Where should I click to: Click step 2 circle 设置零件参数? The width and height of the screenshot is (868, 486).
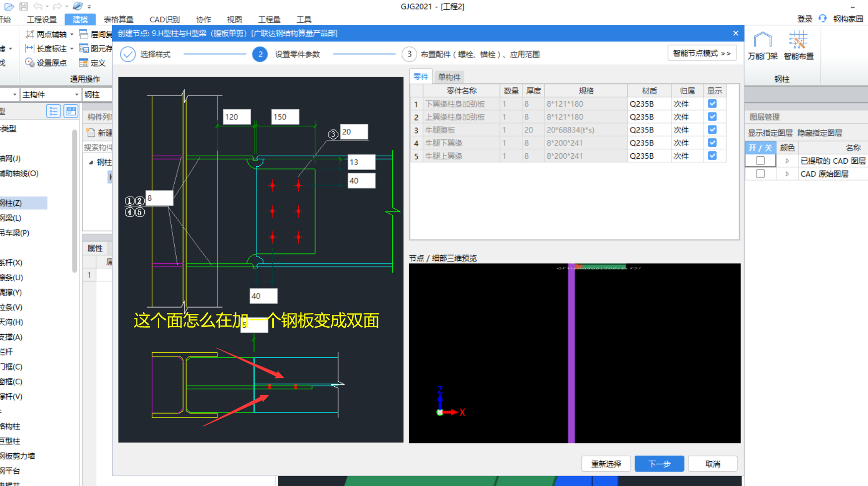[x=260, y=54]
